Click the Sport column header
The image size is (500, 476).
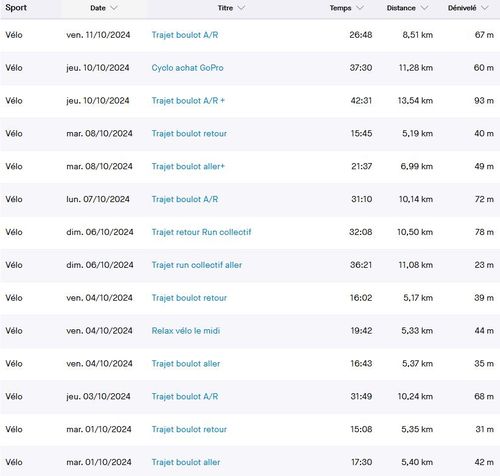pos(16,8)
